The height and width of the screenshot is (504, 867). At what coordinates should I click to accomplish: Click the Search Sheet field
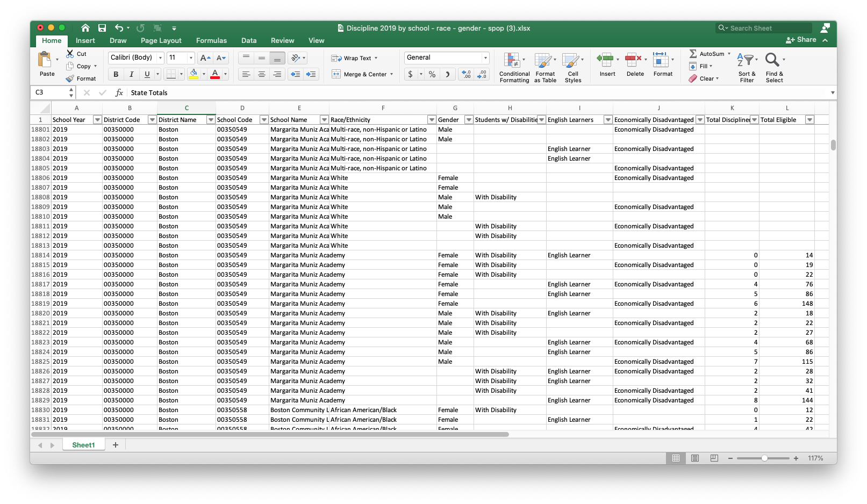(x=764, y=28)
